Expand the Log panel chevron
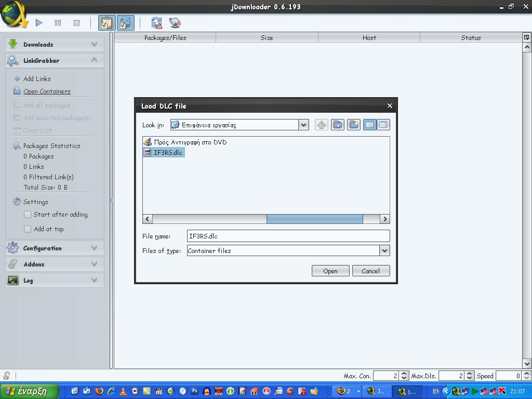 (95, 280)
